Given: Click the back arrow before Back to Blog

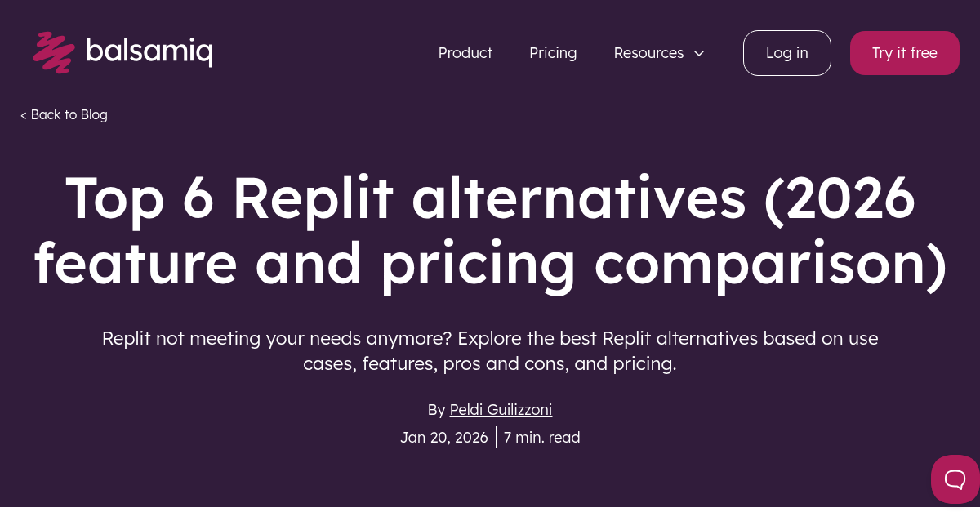Looking at the screenshot, I should coord(24,115).
